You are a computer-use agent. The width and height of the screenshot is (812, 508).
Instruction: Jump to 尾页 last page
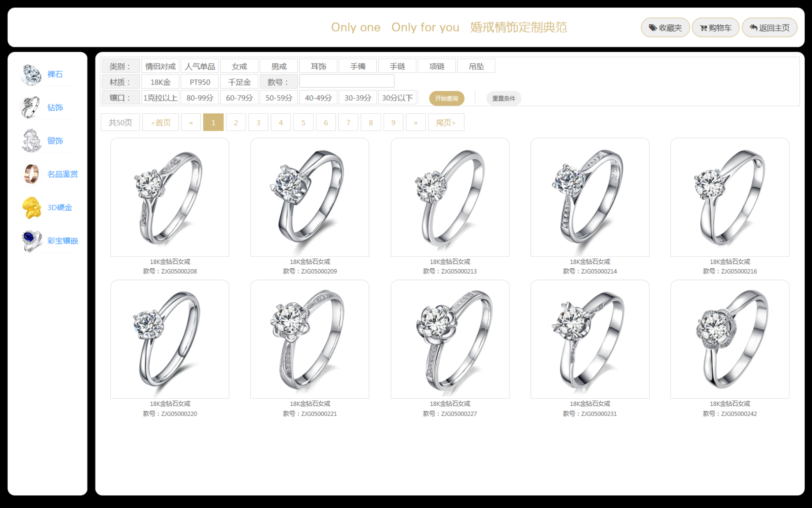click(x=446, y=123)
